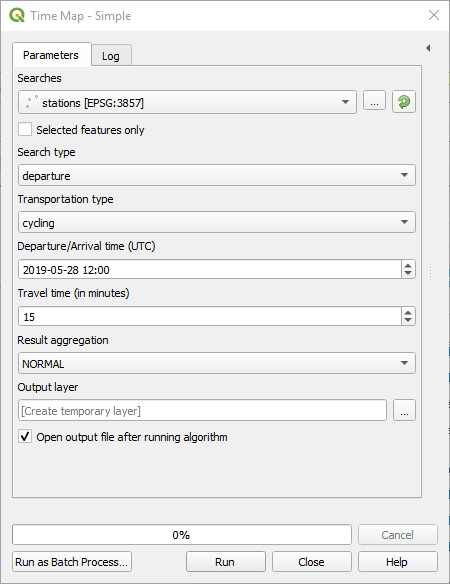Screen dimensions: 450x584
Task: Decrease the Departure/Arrival time with down arrow
Action: pos(408,274)
